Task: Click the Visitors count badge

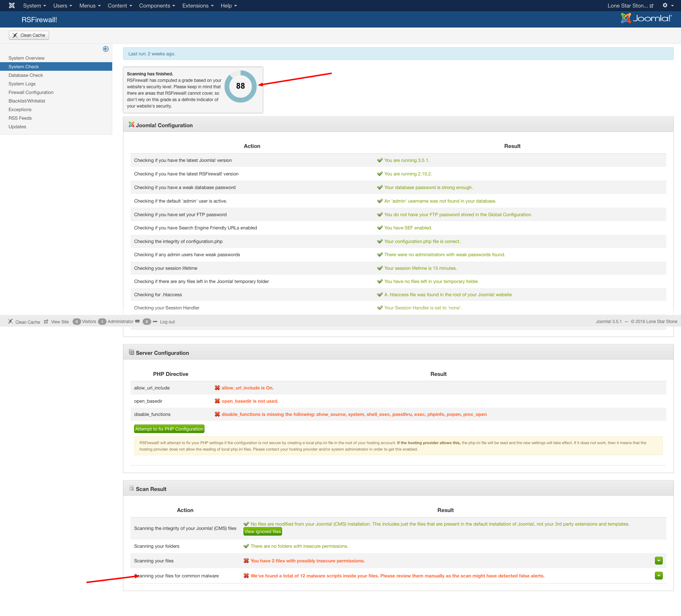Action: [77, 322]
